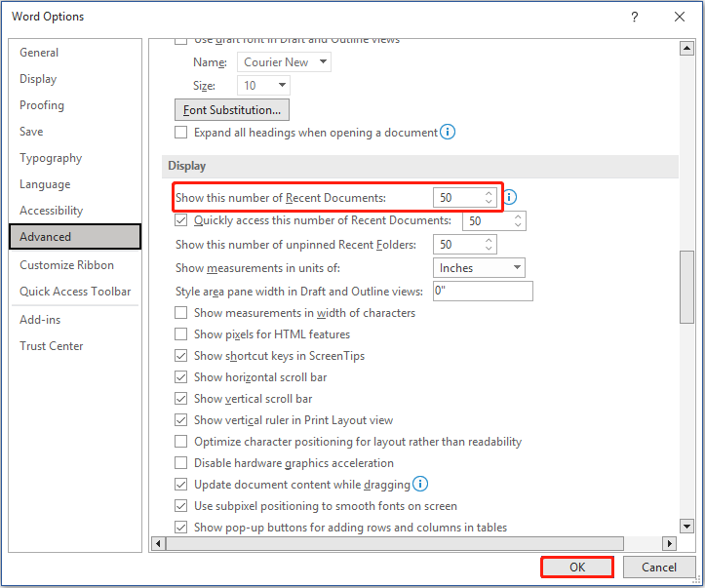The height and width of the screenshot is (588, 705).
Task: Open draft font Size dropdown
Action: point(263,86)
